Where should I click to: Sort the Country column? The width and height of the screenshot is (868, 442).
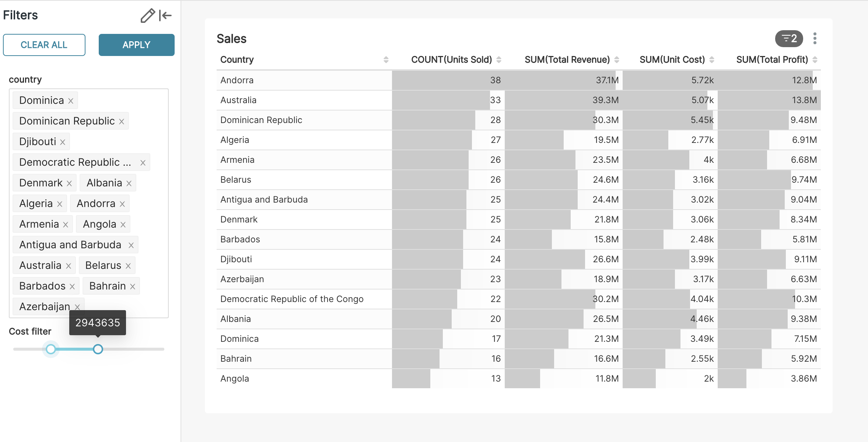click(385, 59)
